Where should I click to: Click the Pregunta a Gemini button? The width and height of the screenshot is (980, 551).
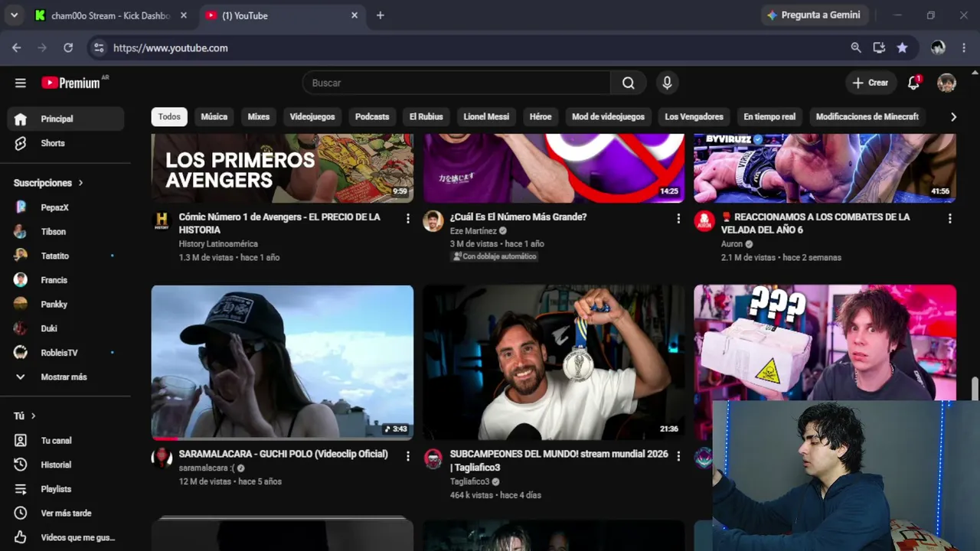coord(813,15)
